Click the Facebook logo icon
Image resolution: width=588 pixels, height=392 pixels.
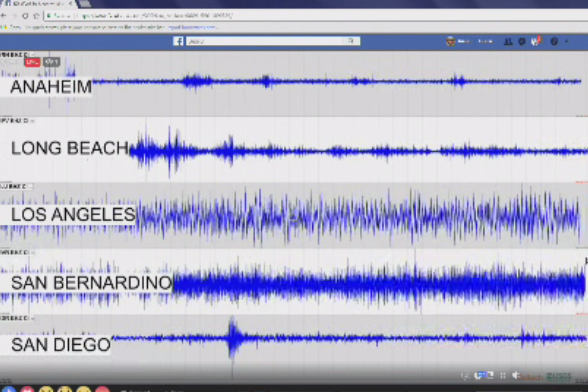coord(178,41)
